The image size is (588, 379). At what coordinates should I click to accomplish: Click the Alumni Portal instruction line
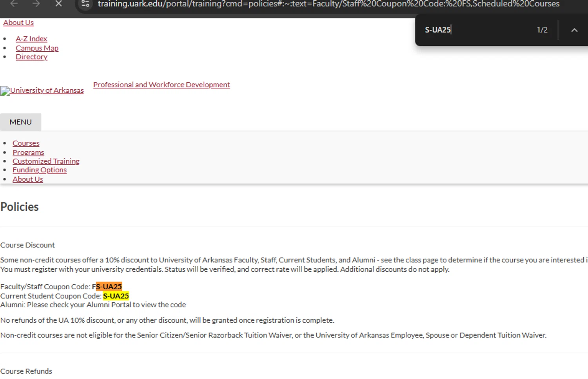[93, 305]
